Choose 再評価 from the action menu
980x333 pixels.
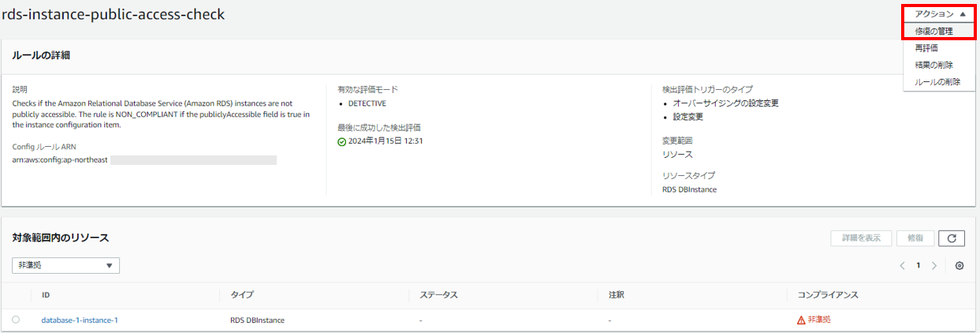click(x=940, y=48)
